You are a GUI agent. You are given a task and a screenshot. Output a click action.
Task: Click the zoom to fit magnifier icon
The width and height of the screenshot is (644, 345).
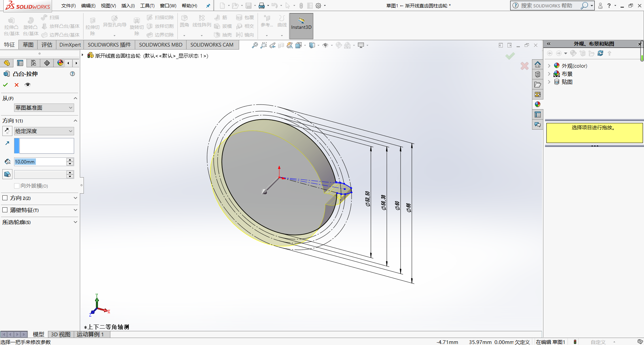(x=255, y=45)
